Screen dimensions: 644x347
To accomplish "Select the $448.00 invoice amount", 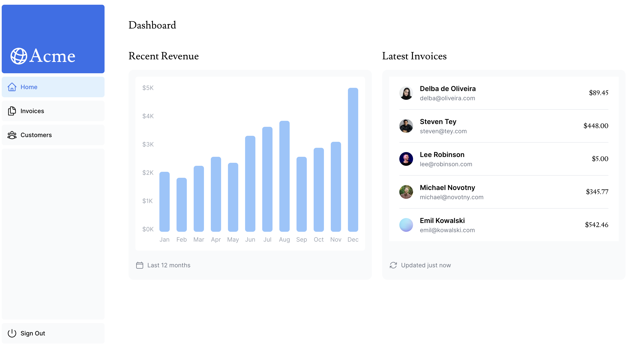I will tap(596, 126).
